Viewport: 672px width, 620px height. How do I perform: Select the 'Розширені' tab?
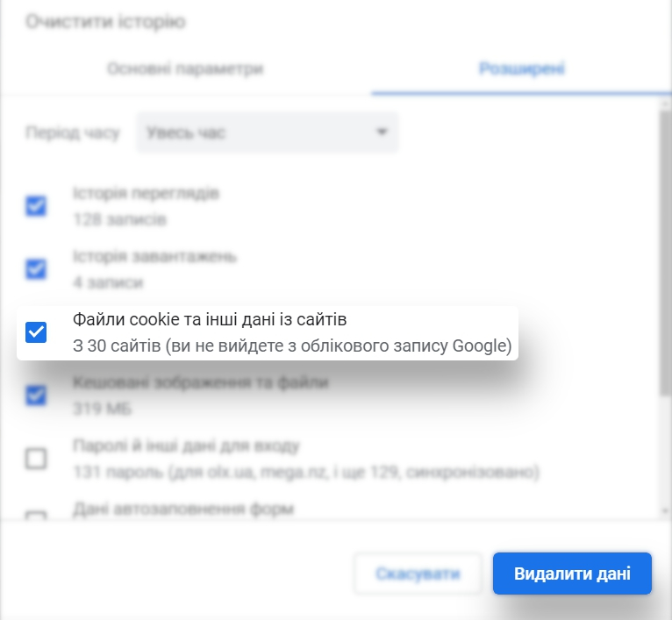coord(521,68)
